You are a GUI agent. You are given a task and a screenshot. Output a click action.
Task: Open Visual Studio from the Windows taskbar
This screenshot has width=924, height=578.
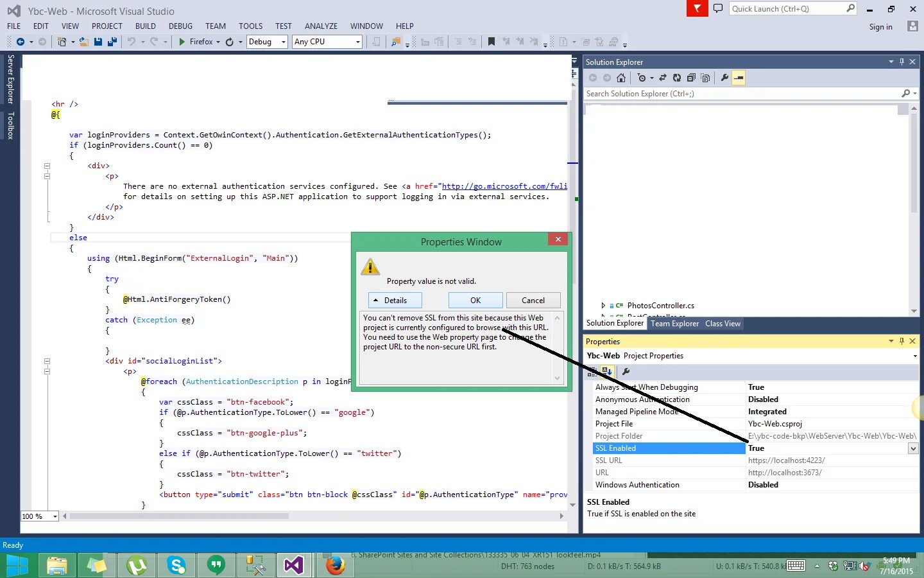[293, 566]
